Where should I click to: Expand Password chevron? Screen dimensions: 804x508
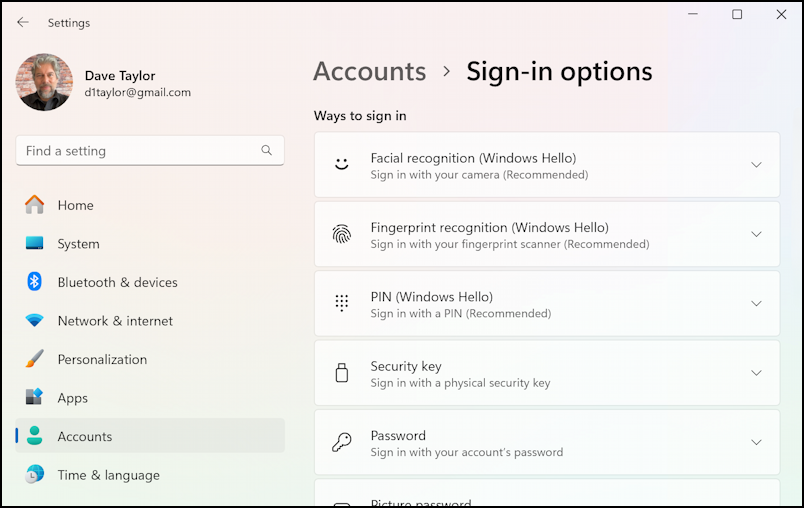tap(756, 442)
